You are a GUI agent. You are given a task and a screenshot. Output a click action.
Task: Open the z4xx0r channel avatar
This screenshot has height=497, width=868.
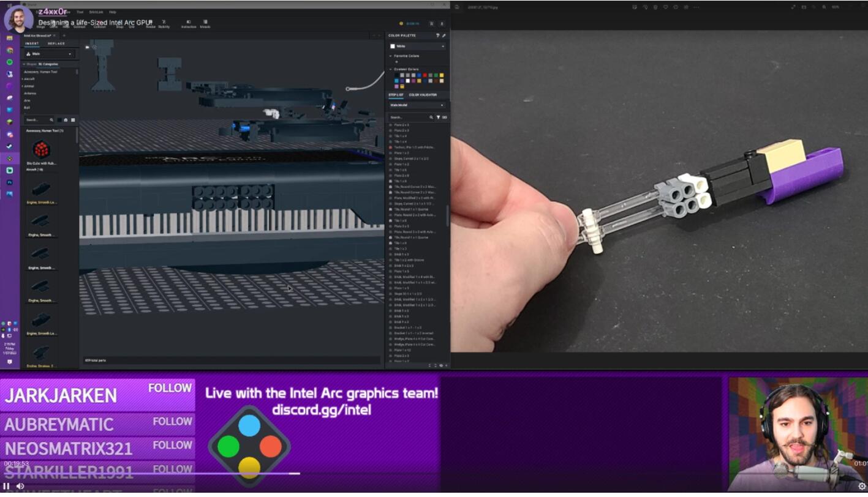pyautogui.click(x=19, y=19)
